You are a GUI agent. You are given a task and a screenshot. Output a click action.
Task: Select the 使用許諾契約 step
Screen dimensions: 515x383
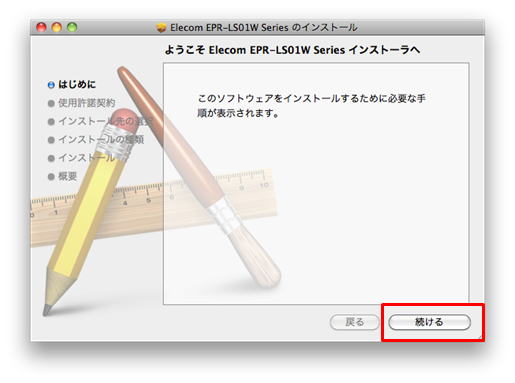[x=87, y=103]
